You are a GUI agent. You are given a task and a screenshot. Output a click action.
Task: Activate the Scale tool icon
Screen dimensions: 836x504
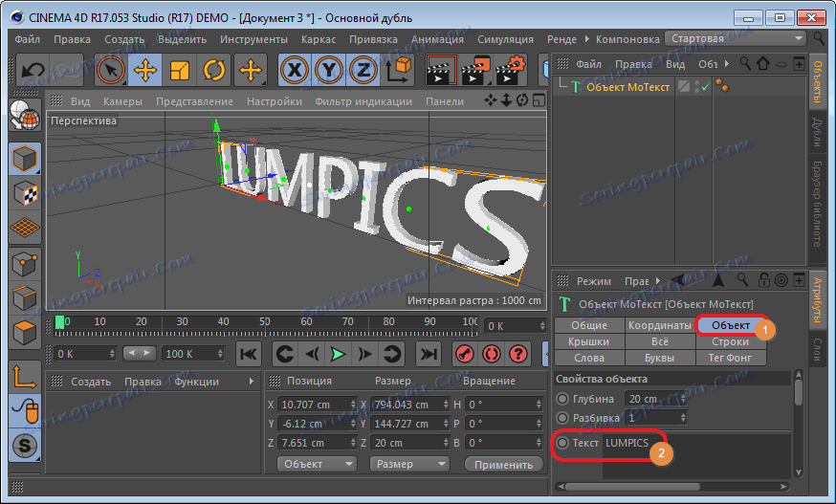(180, 70)
